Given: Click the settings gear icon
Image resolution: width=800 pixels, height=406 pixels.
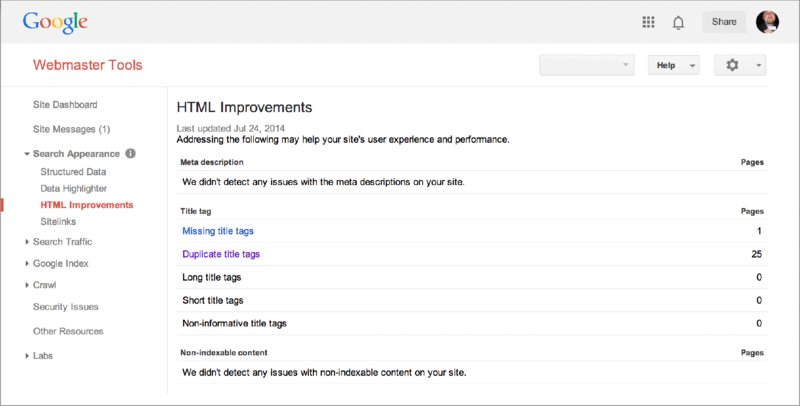Looking at the screenshot, I should coord(733,65).
